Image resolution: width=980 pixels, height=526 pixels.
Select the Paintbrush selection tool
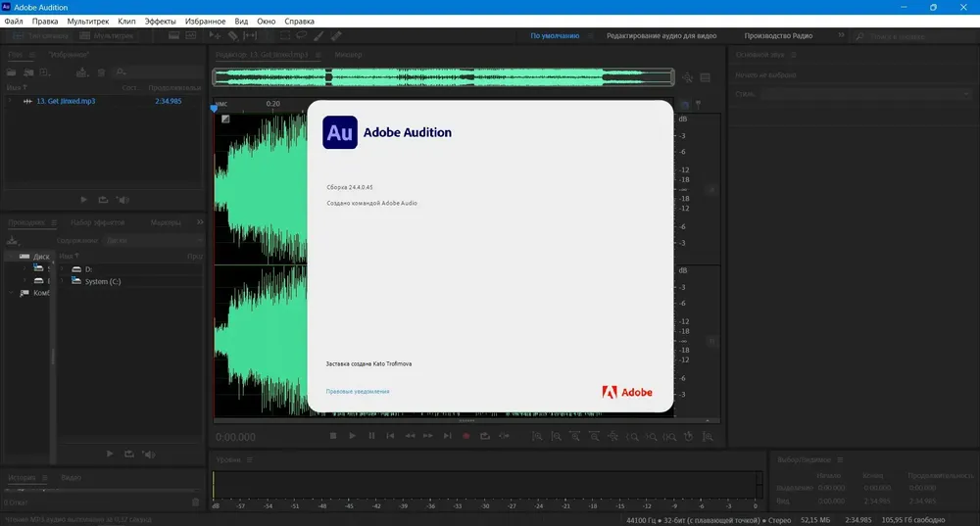pos(318,36)
